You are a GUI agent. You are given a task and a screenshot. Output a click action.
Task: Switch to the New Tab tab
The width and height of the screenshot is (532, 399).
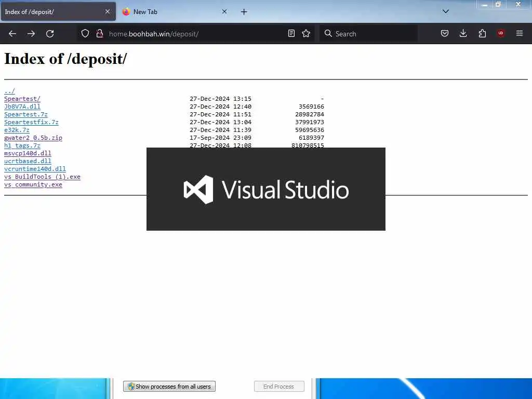pos(175,12)
